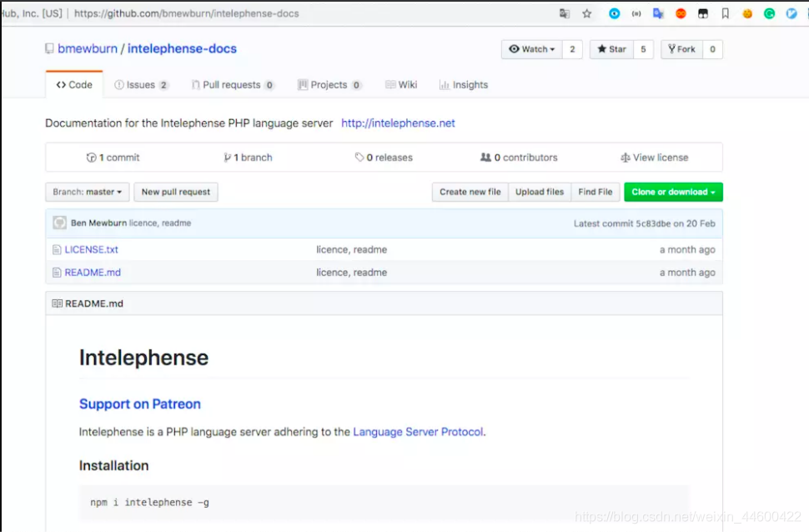This screenshot has height=532, width=809.
Task: Open the Issues tab
Action: [141, 84]
